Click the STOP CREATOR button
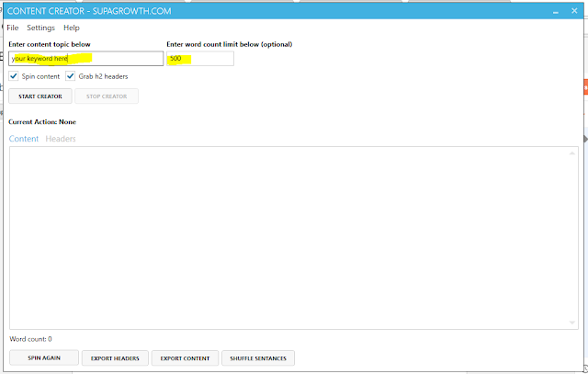Screen dimensions: 588x374 107,96
